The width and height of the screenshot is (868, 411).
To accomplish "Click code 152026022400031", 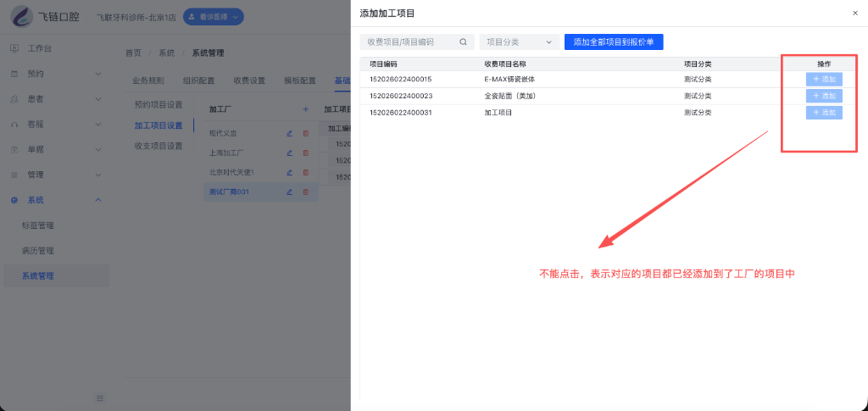I will point(401,113).
